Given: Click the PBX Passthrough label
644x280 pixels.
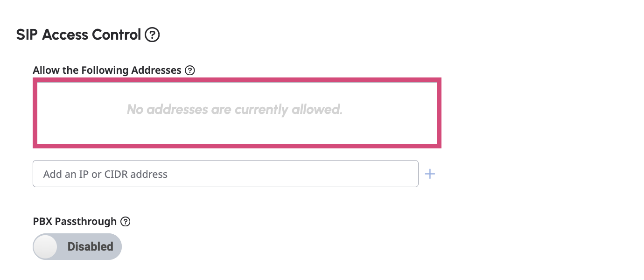Looking at the screenshot, I should (x=74, y=222).
